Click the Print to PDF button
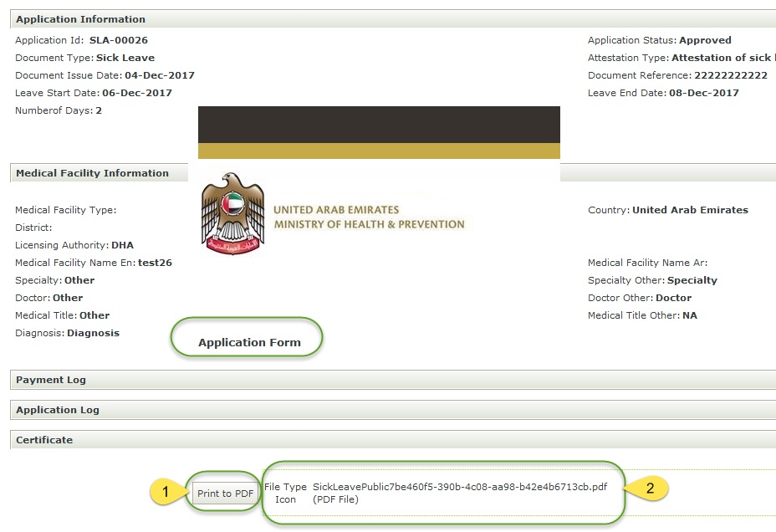This screenshot has width=776, height=532. click(225, 494)
